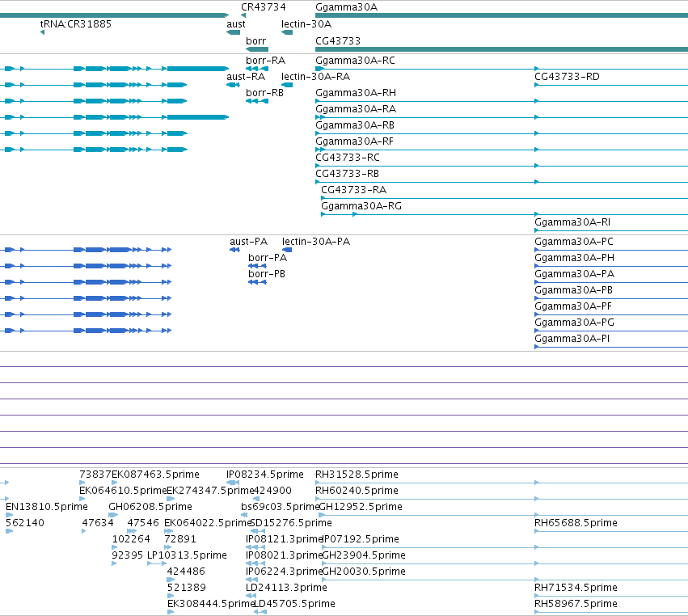The height and width of the screenshot is (616, 688).
Task: Click the 424900 feature label
Action: pyautogui.click(x=272, y=490)
